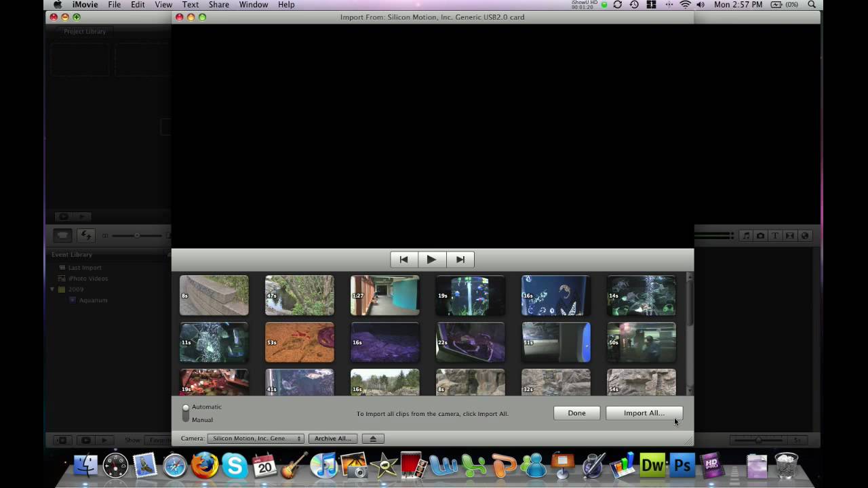Open the maps and backgrounds browser
The image size is (868, 488).
tap(805, 235)
